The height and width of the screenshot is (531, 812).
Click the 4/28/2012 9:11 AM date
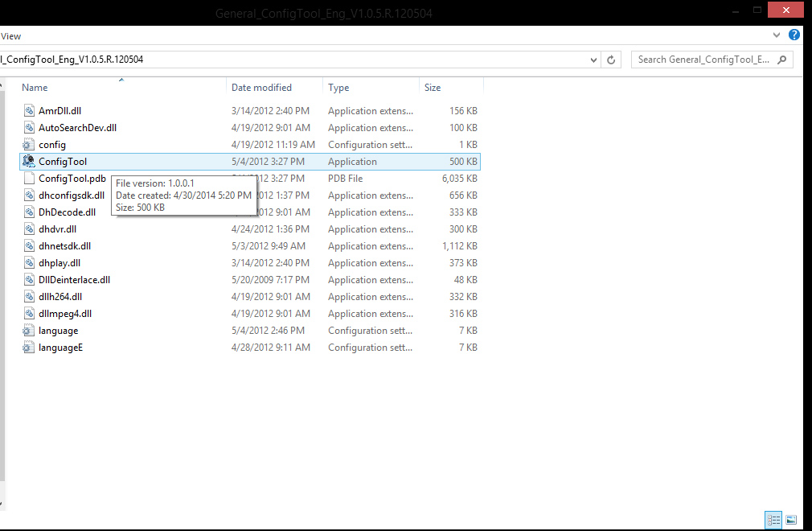coord(271,347)
